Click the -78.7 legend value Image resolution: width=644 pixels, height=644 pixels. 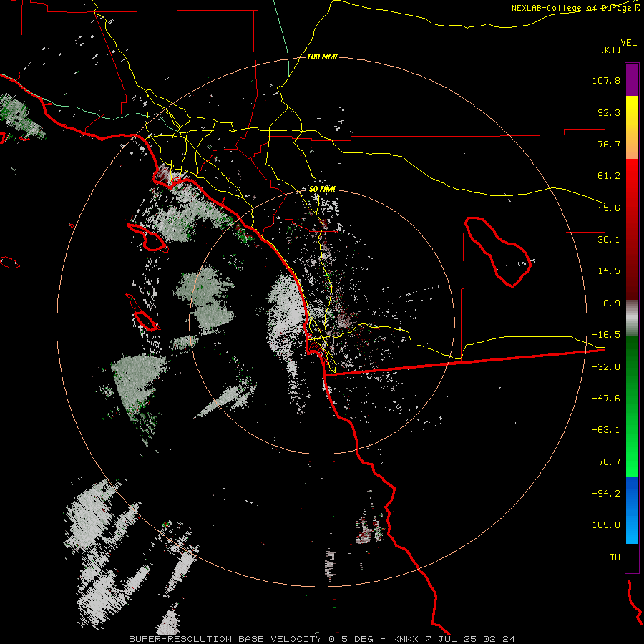(x=606, y=462)
